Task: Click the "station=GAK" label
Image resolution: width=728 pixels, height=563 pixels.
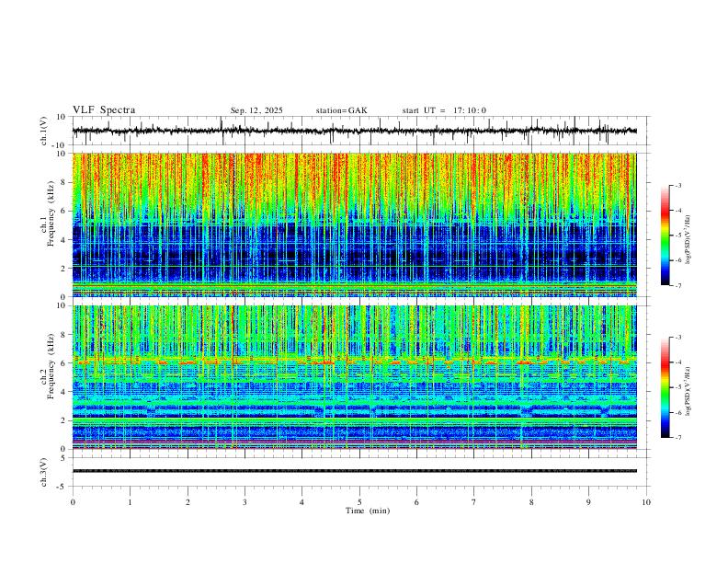Action: [341, 110]
